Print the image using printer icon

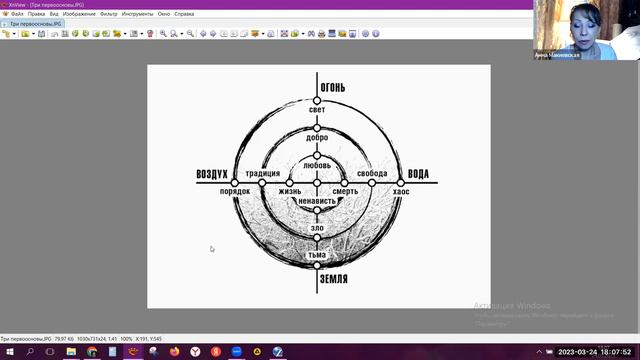[322, 34]
